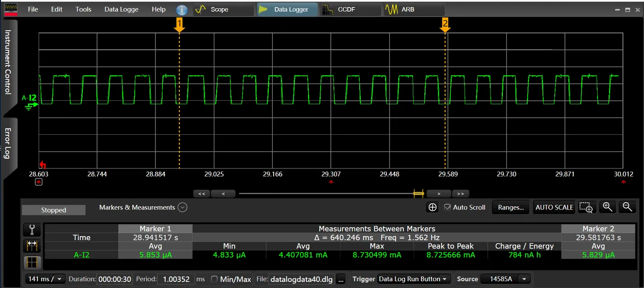Toggle the Auto Scroll checkbox
This screenshot has width=644, height=288.
point(447,207)
